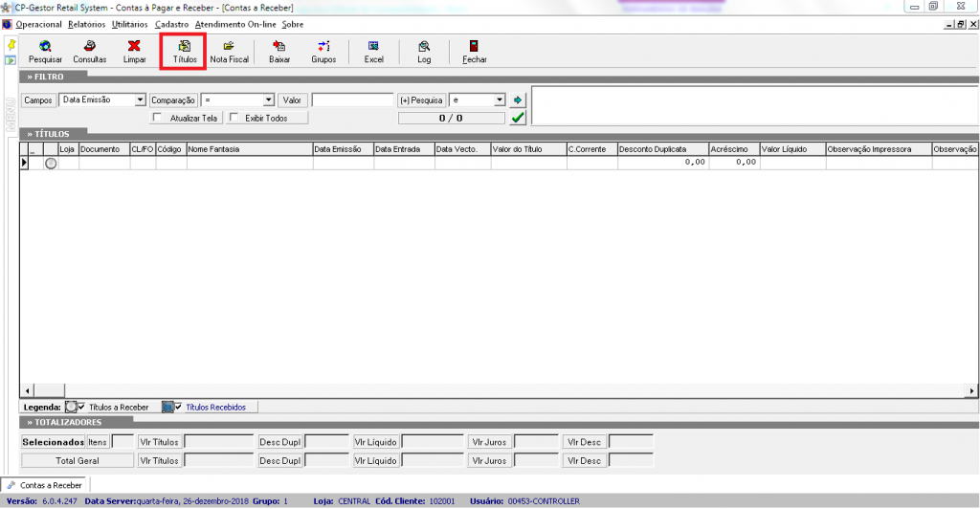Click the Data Vecto. column header
The width and height of the screenshot is (980, 509).
[462, 149]
